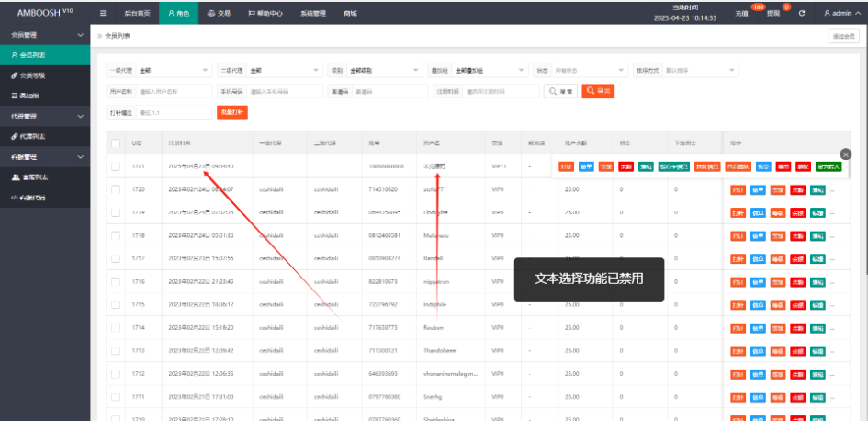Open the 叠加组 dropdown filter

coord(490,71)
